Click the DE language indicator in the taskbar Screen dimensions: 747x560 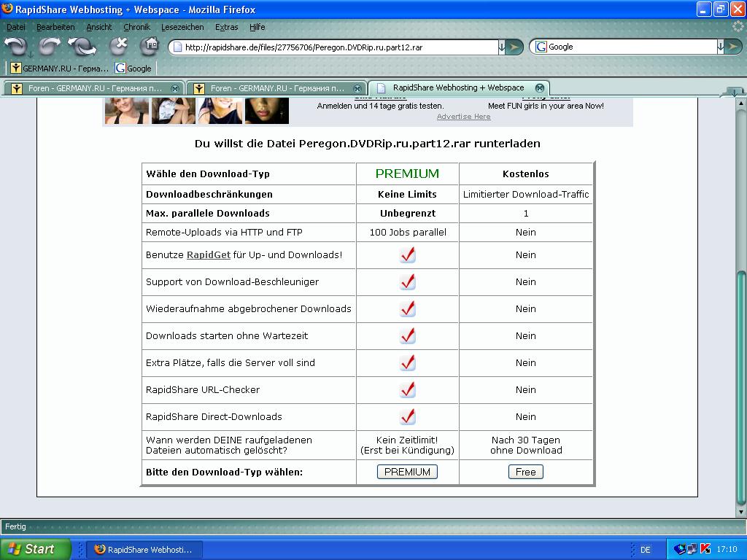click(x=645, y=550)
